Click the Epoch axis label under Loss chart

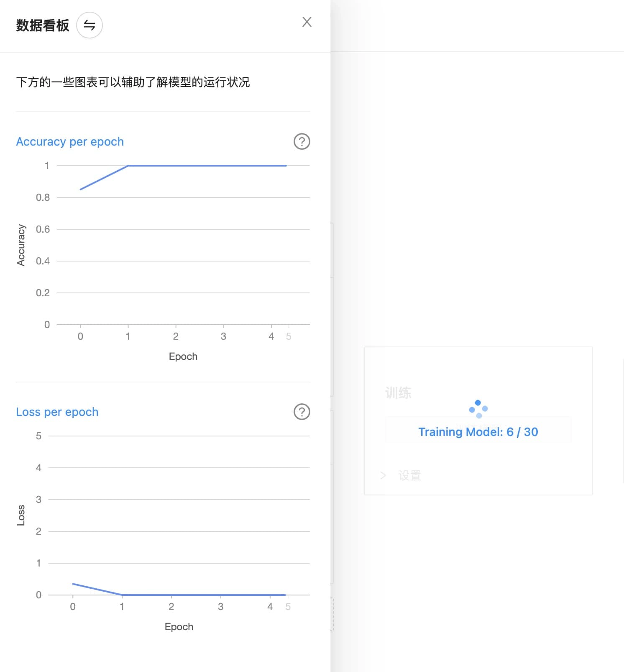point(179,627)
